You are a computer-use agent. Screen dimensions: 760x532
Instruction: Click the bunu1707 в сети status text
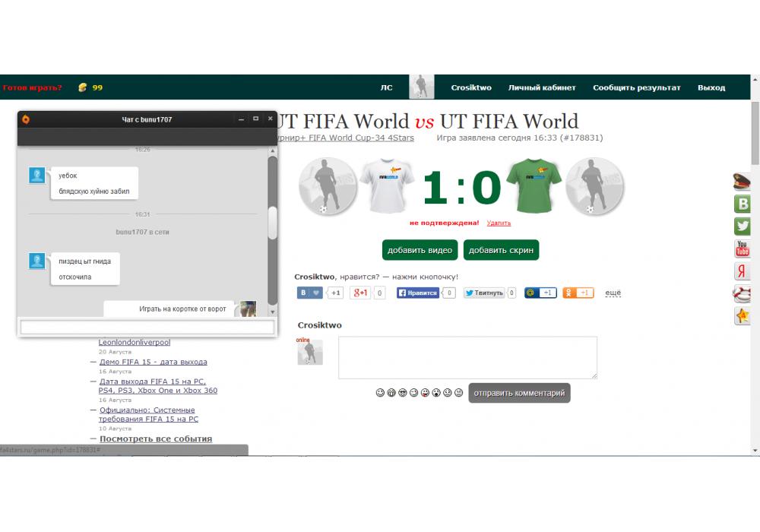[x=143, y=232]
